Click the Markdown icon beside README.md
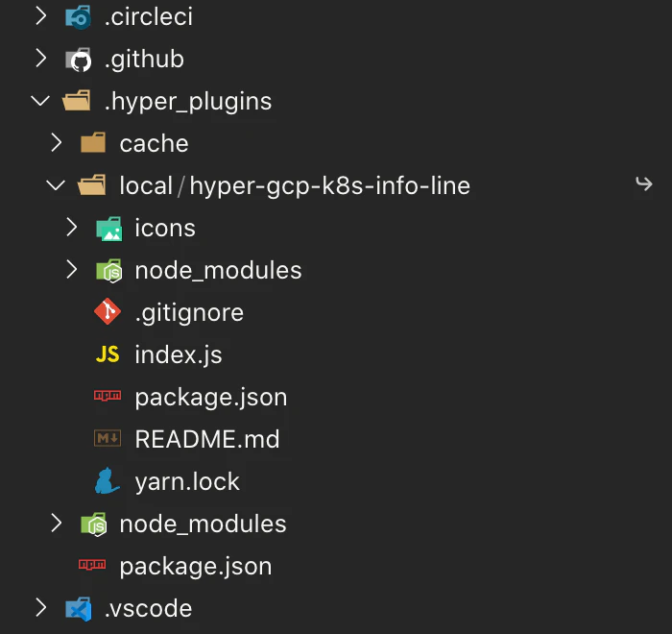This screenshot has height=634, width=672. [x=108, y=438]
